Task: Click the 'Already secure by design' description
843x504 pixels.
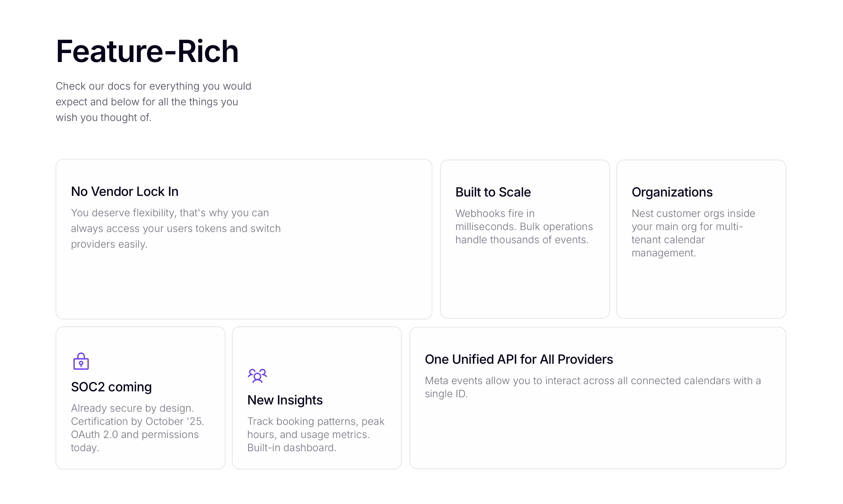Action: point(137,428)
